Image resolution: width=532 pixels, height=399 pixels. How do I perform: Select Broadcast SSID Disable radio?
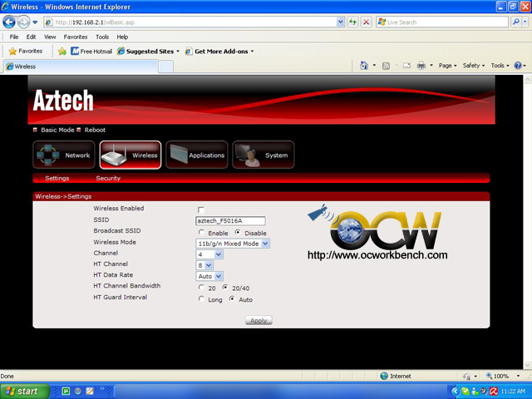pos(238,233)
